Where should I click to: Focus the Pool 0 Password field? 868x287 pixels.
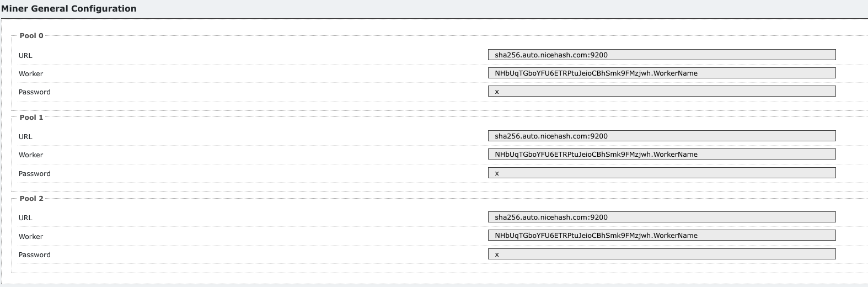pos(662,91)
